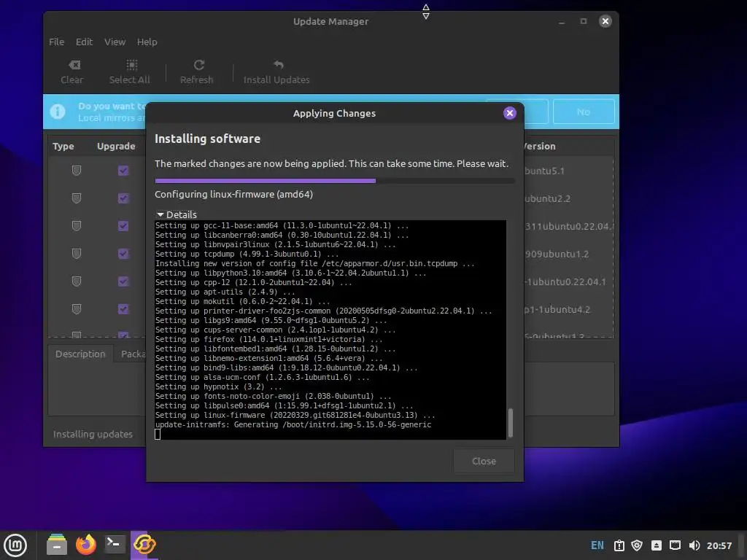Launch Firefox from the taskbar
The image size is (747, 560).
click(86, 544)
